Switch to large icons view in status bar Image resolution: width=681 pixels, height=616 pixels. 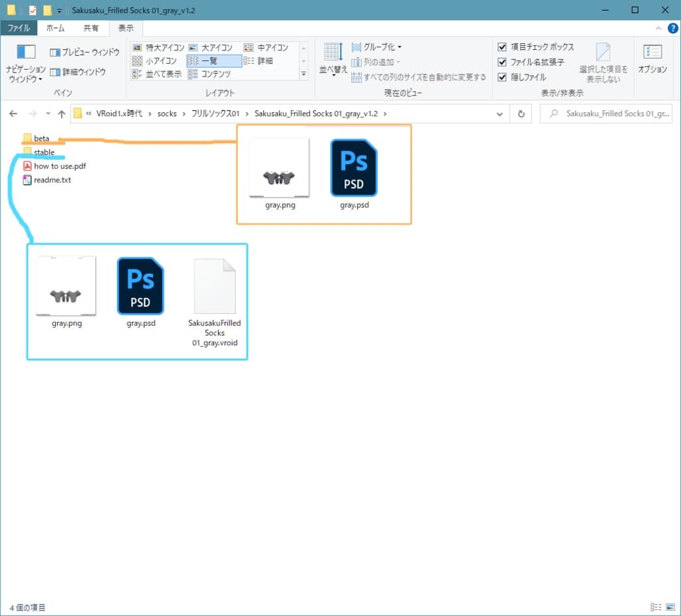(670, 607)
